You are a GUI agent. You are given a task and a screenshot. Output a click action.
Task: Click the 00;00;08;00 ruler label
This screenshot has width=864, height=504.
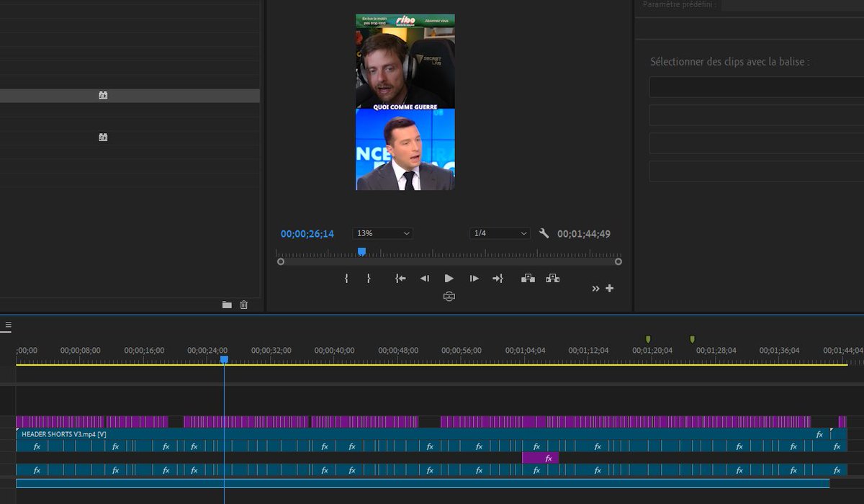(81, 351)
